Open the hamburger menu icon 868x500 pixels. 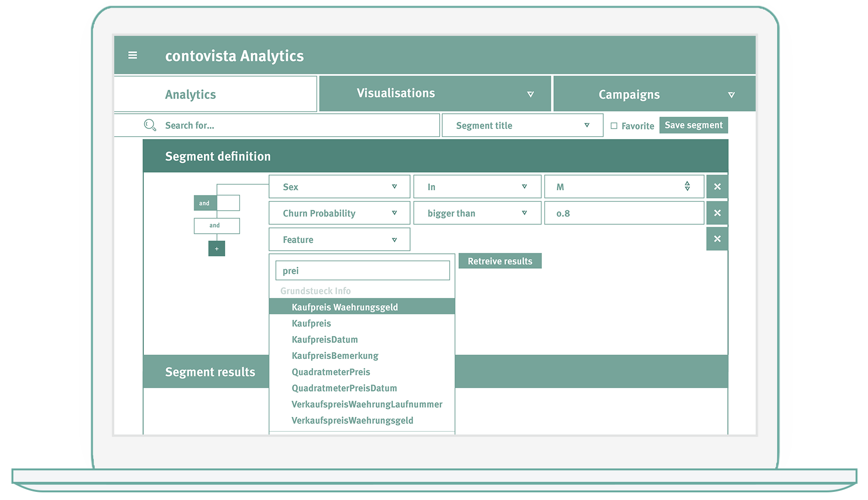click(x=133, y=55)
